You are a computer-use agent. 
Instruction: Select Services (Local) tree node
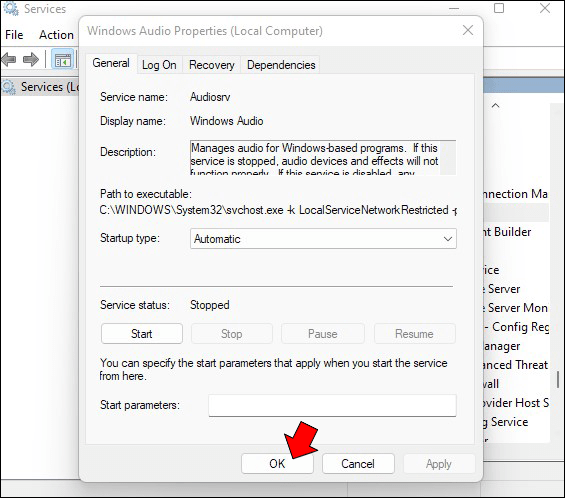click(40, 87)
